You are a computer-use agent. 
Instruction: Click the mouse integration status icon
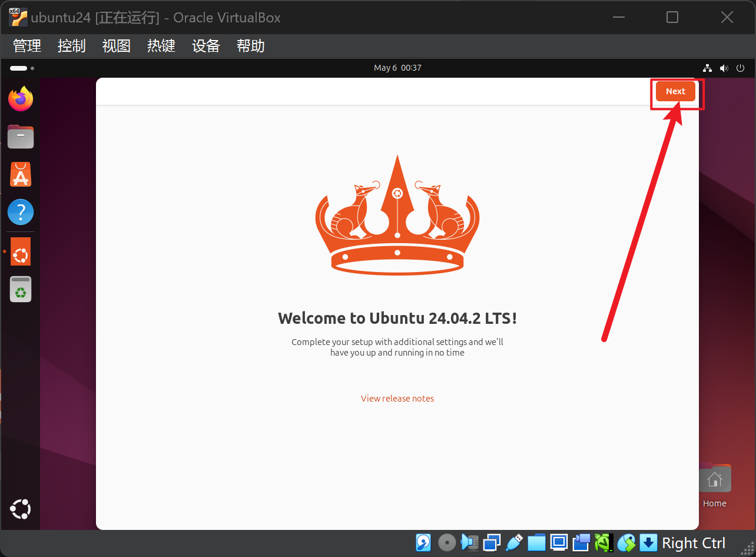coord(626,542)
